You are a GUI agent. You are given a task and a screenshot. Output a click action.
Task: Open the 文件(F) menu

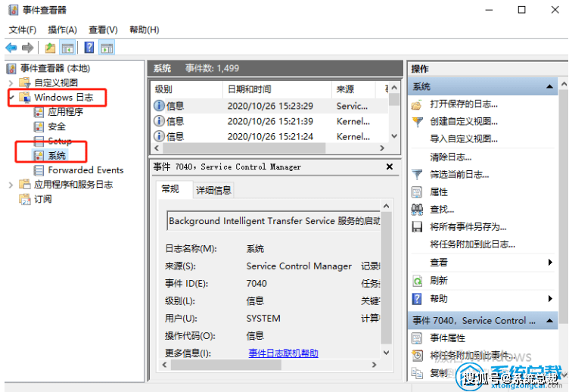pos(23,30)
